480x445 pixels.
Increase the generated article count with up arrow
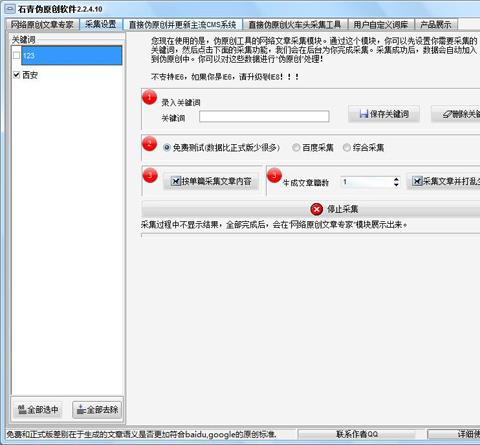pos(396,179)
